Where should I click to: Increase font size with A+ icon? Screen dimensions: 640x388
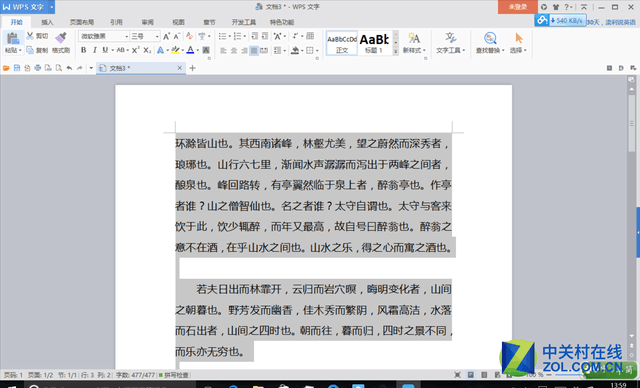pyautogui.click(x=166, y=36)
